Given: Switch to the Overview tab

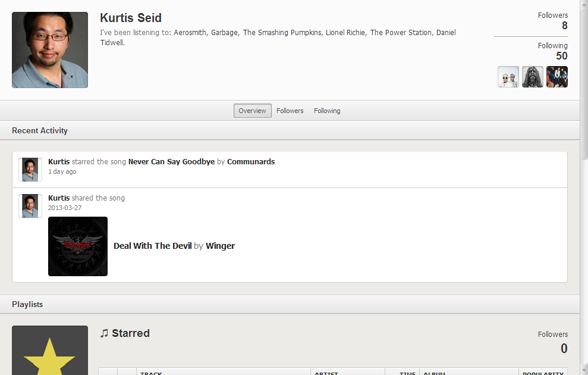Looking at the screenshot, I should pyautogui.click(x=253, y=111).
